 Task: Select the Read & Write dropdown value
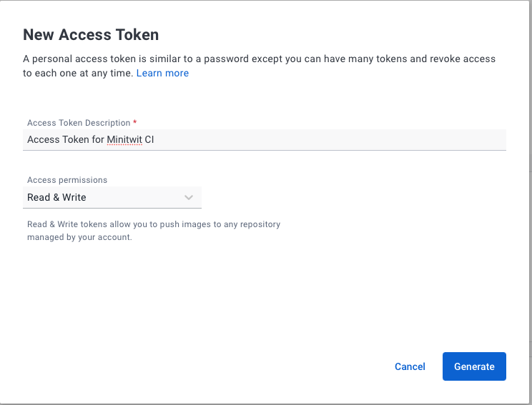[56, 197]
